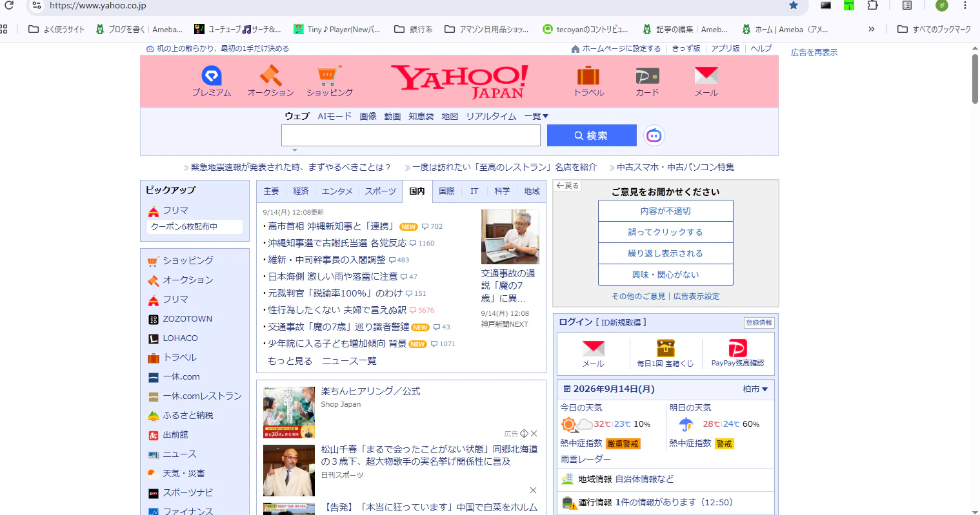Open the browser extensions puzzle icon
The height and width of the screenshot is (515, 980).
[872, 5]
